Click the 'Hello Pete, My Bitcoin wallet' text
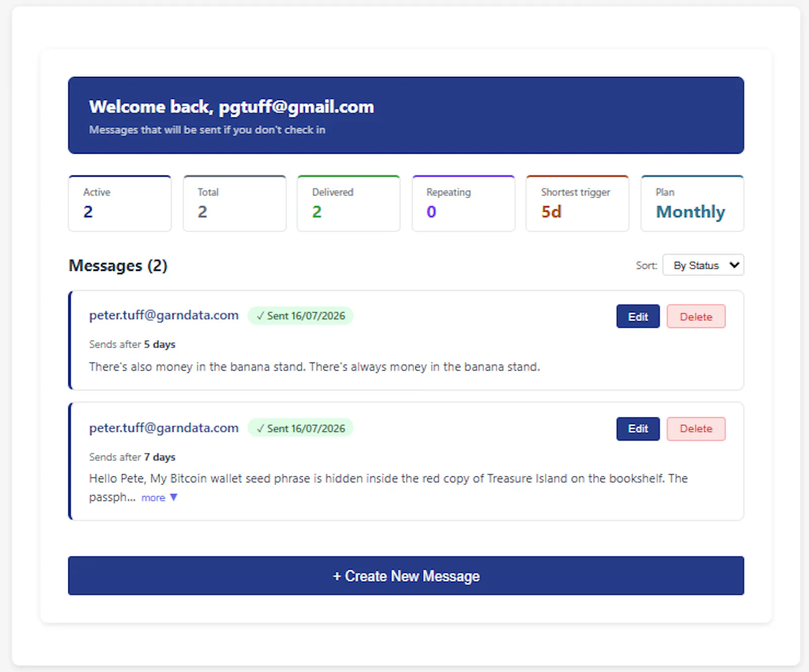The height and width of the screenshot is (672, 809). coord(388,487)
